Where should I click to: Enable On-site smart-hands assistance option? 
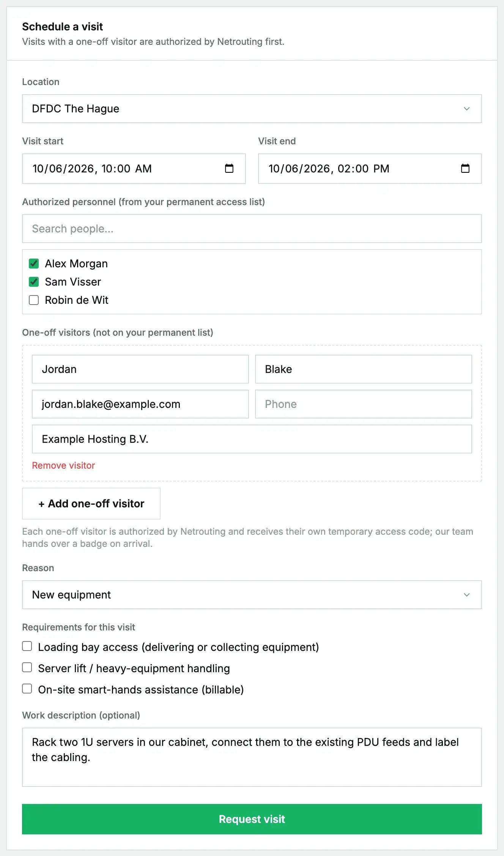27,689
